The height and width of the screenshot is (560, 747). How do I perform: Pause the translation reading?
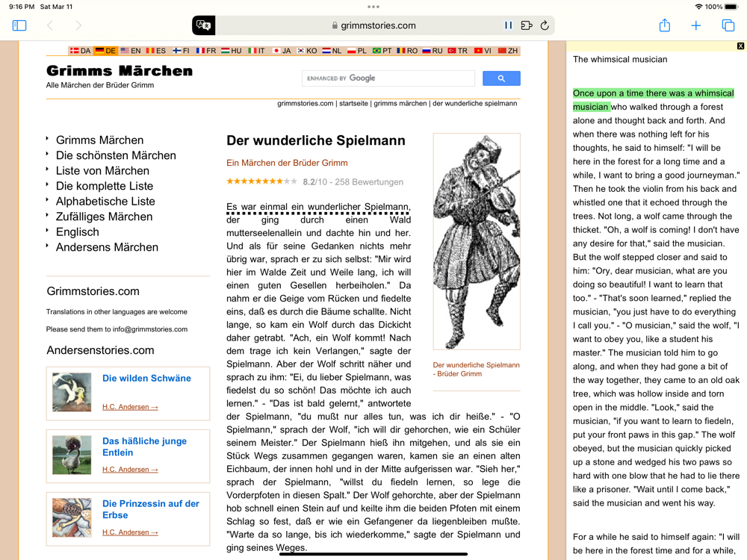(x=508, y=25)
